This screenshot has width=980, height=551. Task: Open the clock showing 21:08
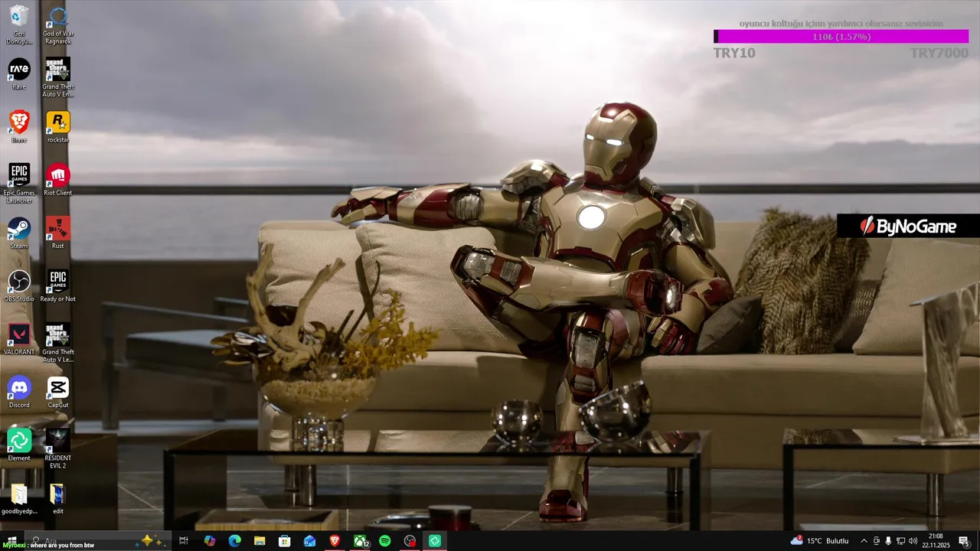click(936, 541)
